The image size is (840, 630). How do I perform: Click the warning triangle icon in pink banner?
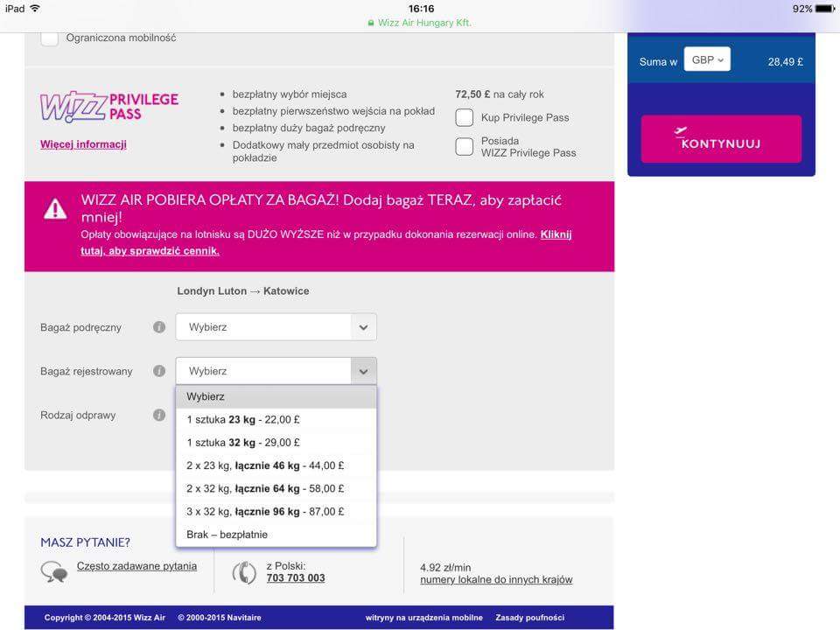tap(55, 209)
